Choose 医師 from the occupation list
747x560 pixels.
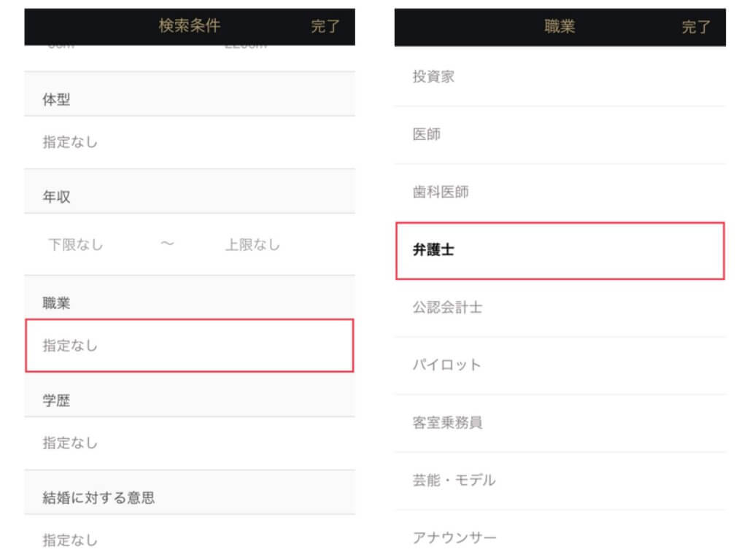(560, 135)
